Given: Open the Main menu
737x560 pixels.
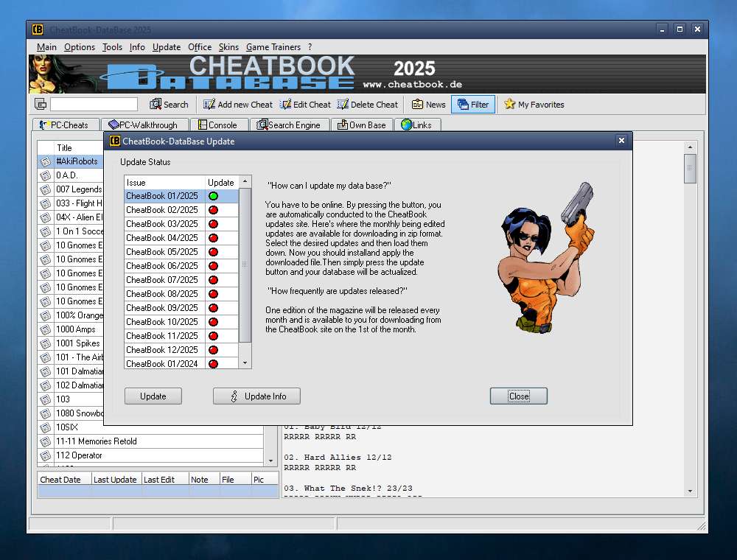Looking at the screenshot, I should tap(46, 47).
